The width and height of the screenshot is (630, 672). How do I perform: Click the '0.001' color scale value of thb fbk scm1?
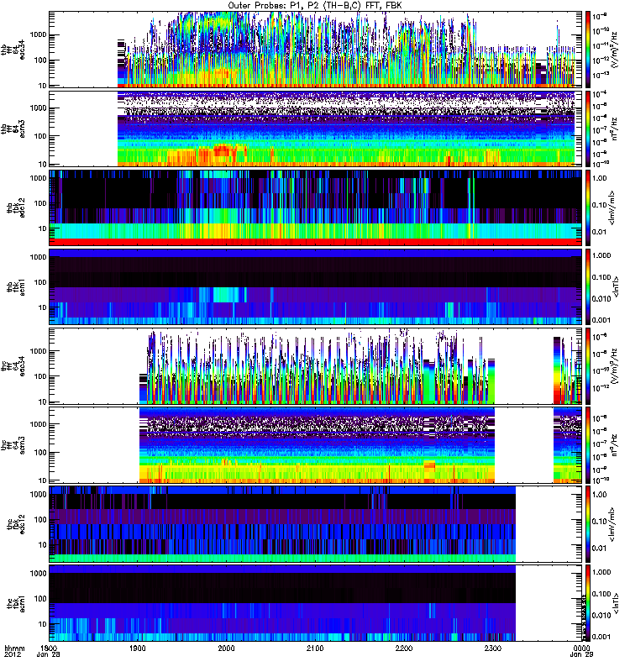pos(601,320)
